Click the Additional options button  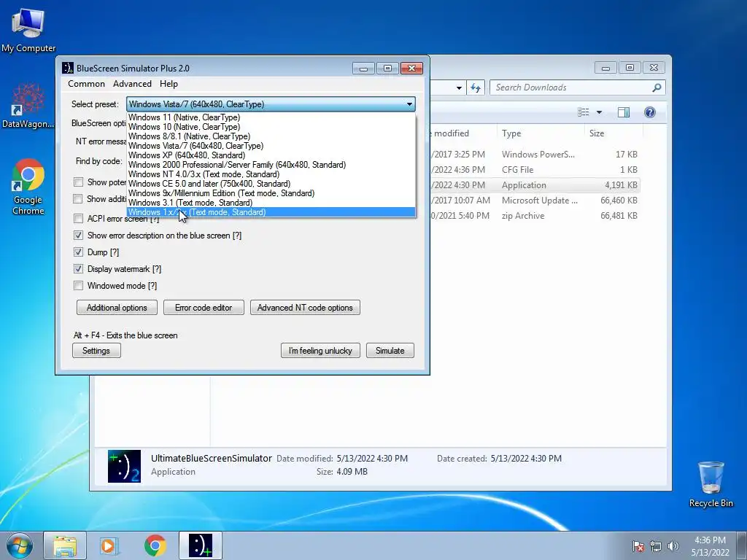117,308
